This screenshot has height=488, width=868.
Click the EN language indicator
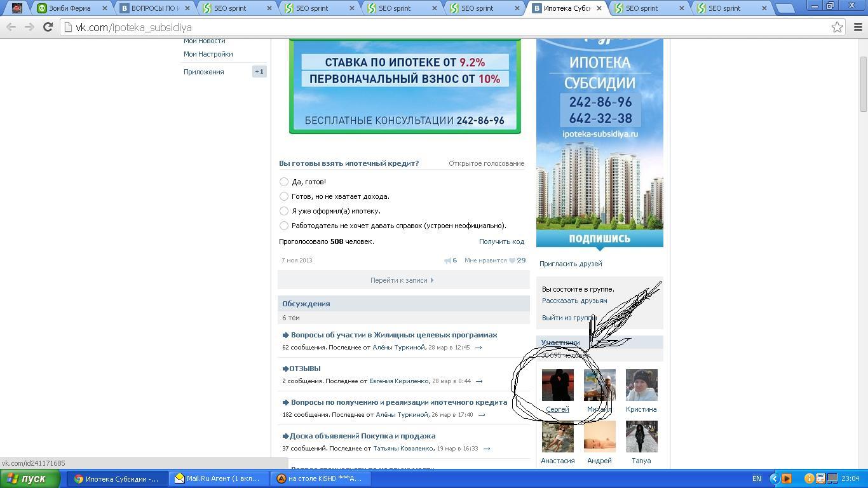[x=757, y=478]
